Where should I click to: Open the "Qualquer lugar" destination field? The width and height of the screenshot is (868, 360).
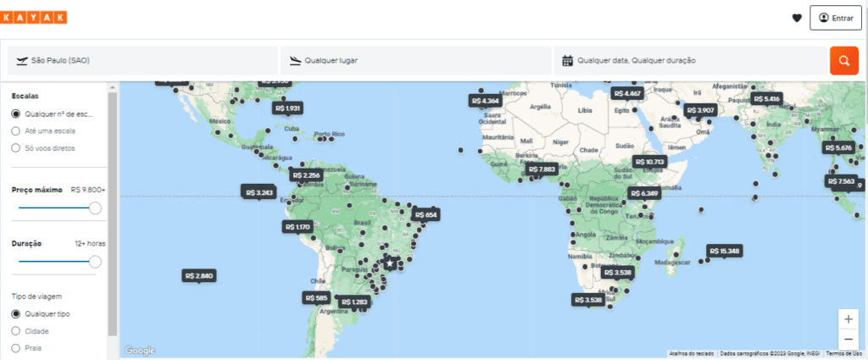(415, 61)
